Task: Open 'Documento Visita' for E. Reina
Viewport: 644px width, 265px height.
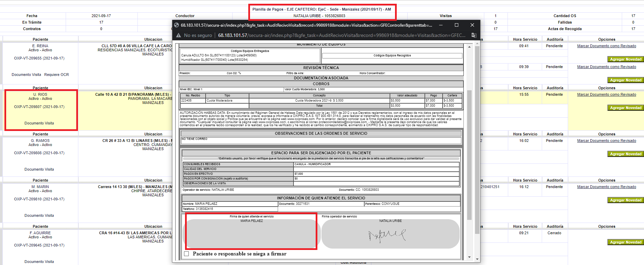Action: pyautogui.click(x=26, y=75)
